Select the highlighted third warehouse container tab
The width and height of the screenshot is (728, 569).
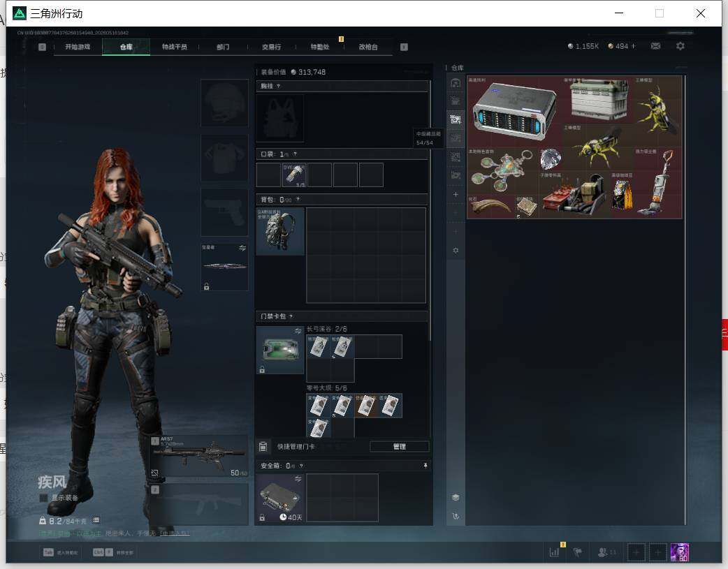[456, 119]
